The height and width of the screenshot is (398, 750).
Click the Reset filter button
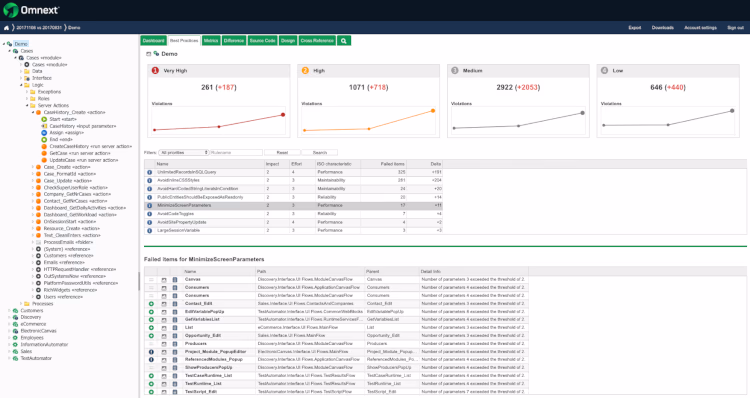tap(282, 153)
